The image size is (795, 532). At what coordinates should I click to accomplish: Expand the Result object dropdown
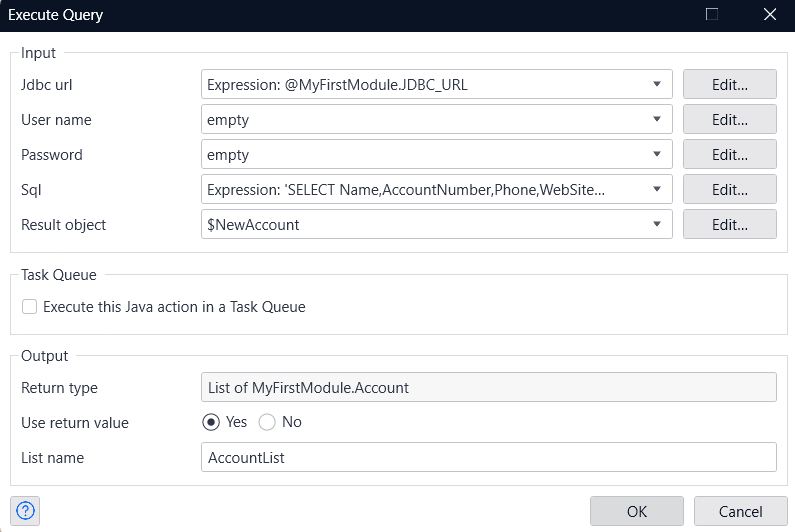pos(657,224)
